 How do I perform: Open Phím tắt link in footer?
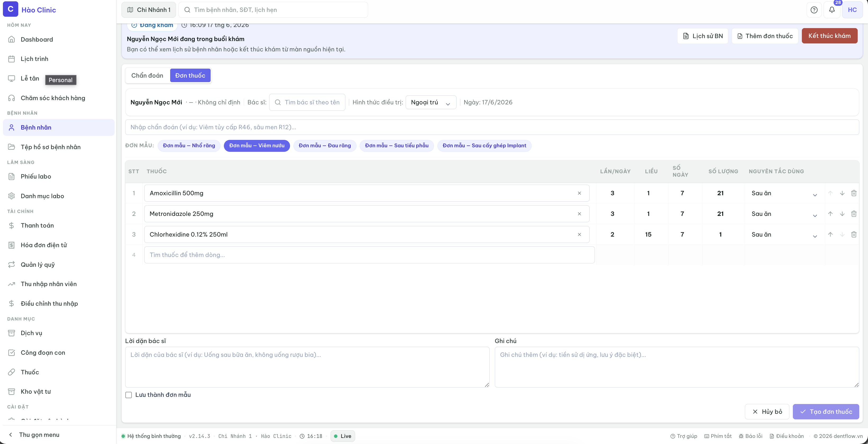718,436
